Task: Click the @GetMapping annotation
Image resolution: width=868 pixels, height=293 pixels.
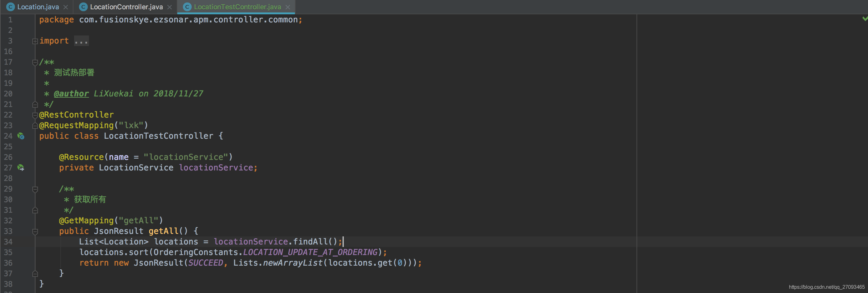Action: click(86, 221)
